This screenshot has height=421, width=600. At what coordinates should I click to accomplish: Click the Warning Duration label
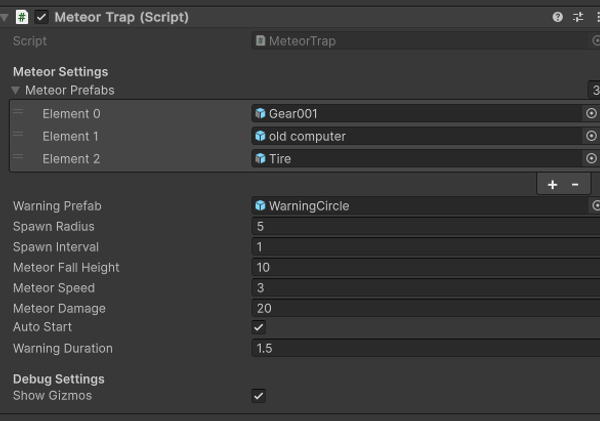(63, 349)
